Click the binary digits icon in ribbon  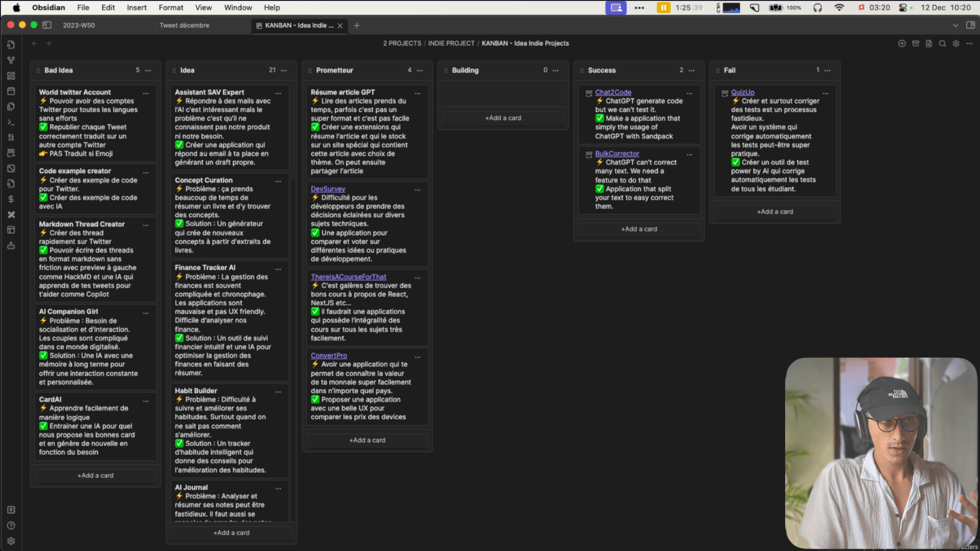pyautogui.click(x=11, y=138)
